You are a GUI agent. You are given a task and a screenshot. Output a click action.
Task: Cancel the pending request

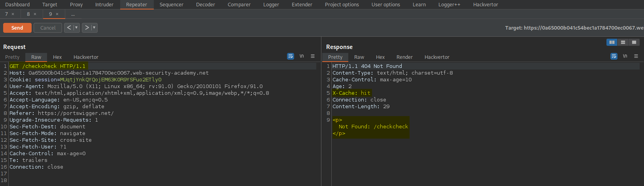(x=48, y=28)
